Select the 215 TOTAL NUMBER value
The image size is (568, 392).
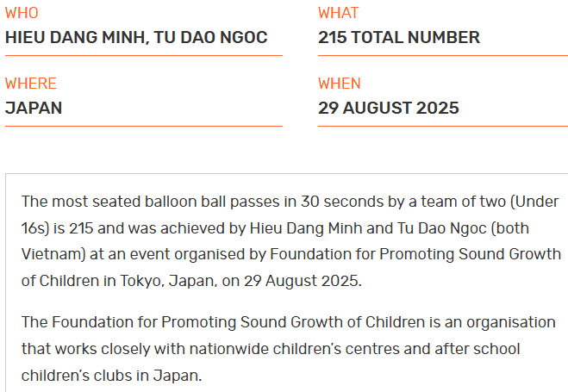point(398,38)
